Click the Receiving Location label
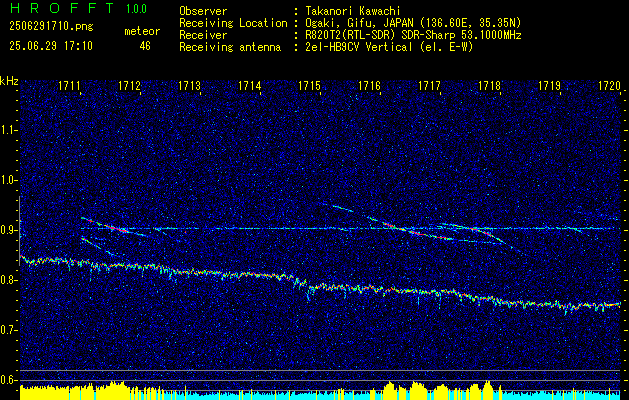 [x=233, y=23]
